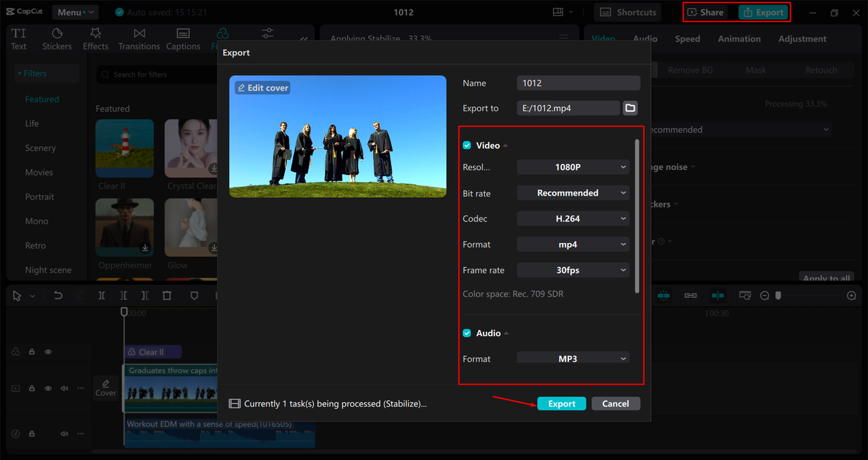This screenshot has height=460, width=868.
Task: Click the Share button at top
Action: pos(706,12)
